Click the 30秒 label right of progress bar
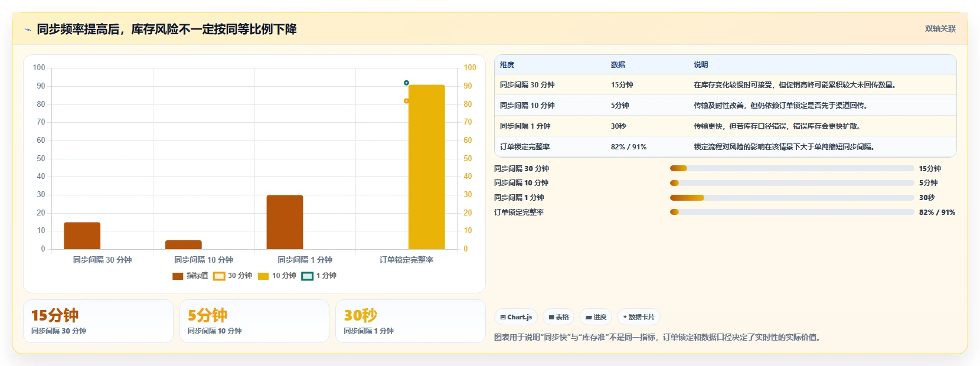The width and height of the screenshot is (980, 366). 927,198
